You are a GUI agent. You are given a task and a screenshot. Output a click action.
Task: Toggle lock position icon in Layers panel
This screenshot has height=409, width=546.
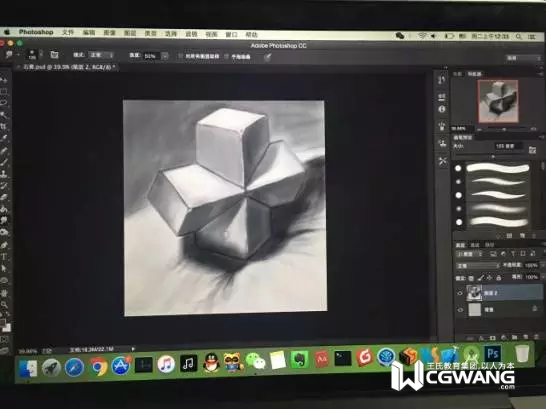(490, 278)
